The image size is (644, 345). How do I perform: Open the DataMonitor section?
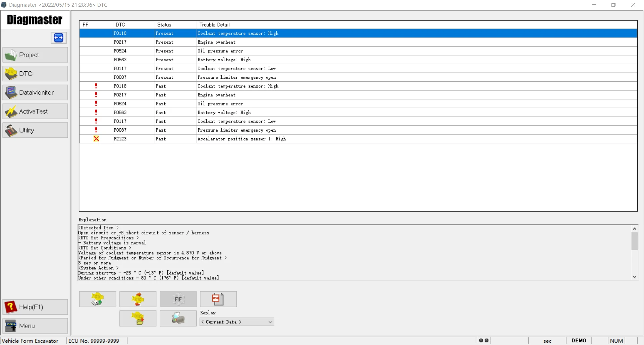tap(35, 92)
